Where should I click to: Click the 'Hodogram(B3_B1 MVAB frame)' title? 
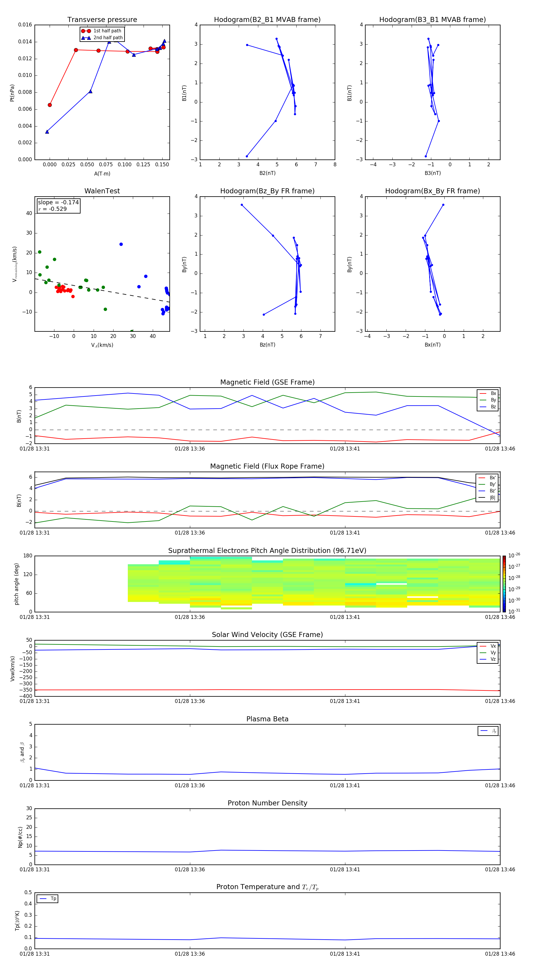point(432,20)
